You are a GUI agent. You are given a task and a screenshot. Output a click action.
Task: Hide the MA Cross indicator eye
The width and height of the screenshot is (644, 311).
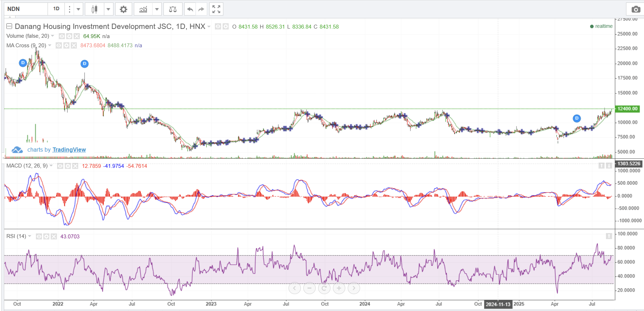coord(58,45)
